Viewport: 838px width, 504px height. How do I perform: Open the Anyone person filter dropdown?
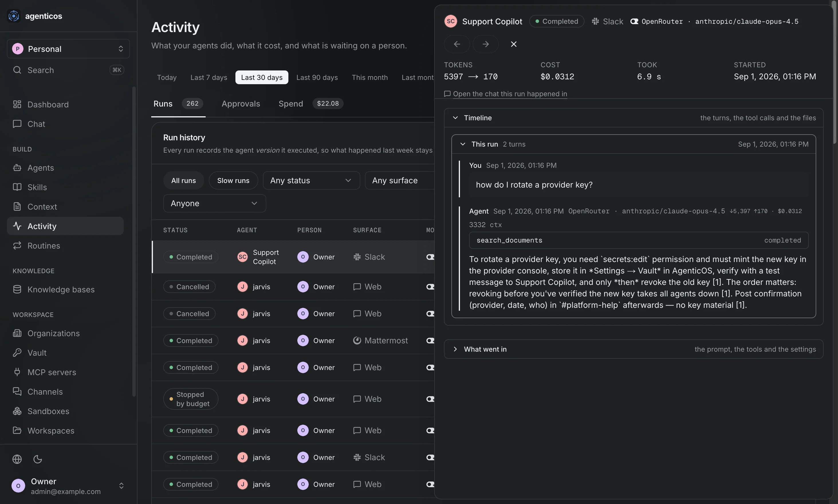[214, 203]
